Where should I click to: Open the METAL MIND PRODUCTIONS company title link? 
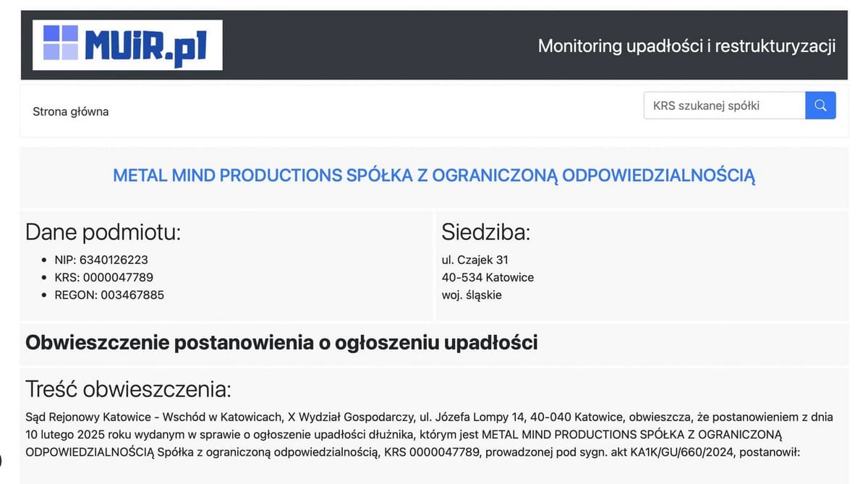point(434,175)
